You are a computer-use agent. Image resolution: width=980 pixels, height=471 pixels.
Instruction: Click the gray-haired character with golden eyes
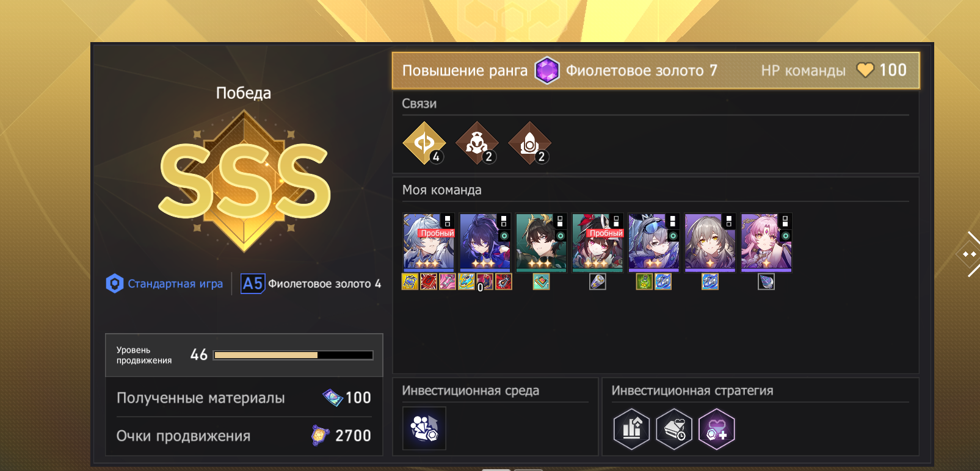[710, 242]
